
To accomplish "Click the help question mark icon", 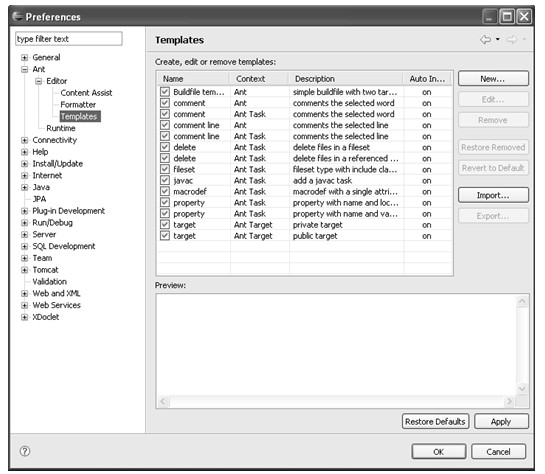I will pyautogui.click(x=25, y=451).
